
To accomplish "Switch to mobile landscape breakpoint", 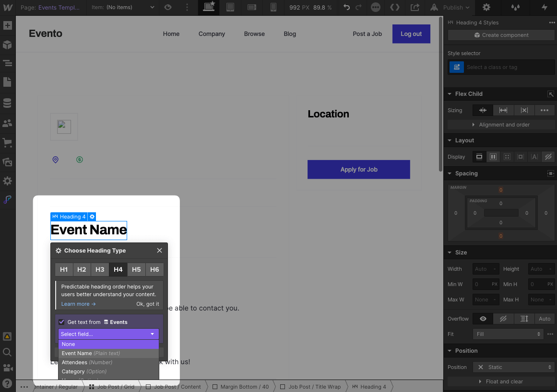I will (x=252, y=7).
